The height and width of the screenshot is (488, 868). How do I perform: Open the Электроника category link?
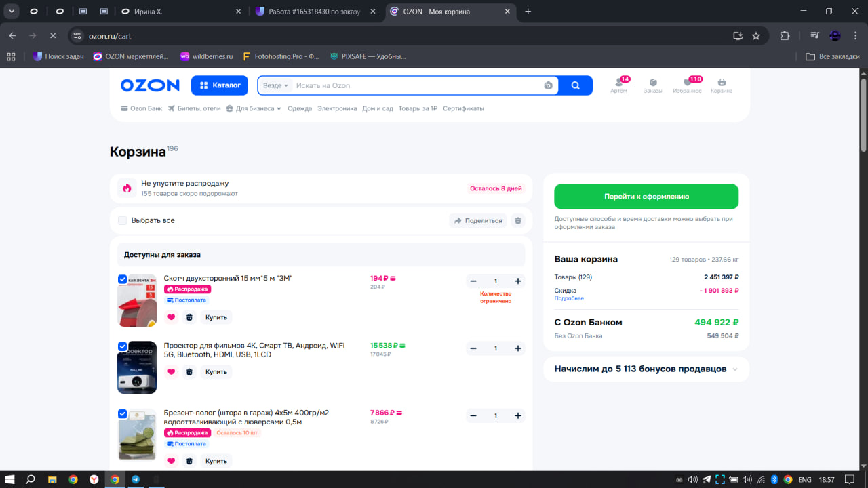pyautogui.click(x=337, y=108)
